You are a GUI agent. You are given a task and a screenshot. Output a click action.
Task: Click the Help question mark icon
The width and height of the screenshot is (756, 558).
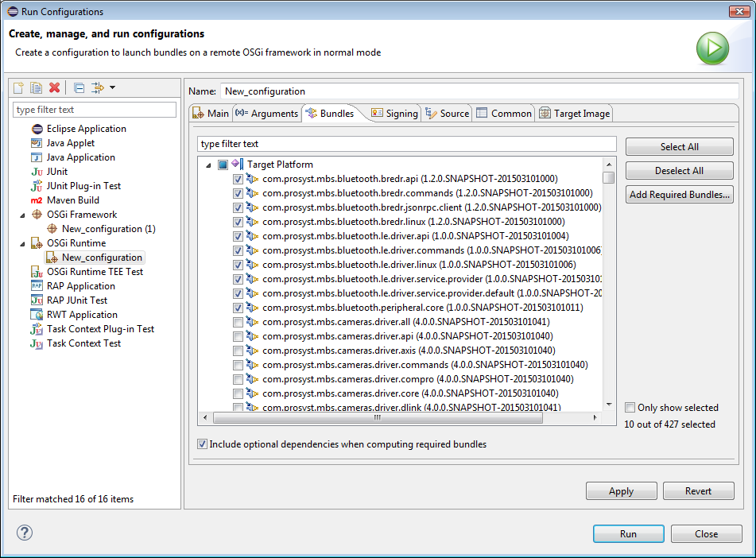[25, 533]
